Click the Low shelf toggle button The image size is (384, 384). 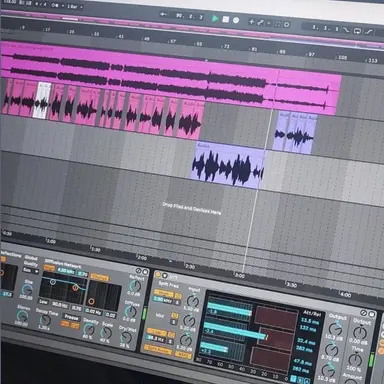[44, 301]
